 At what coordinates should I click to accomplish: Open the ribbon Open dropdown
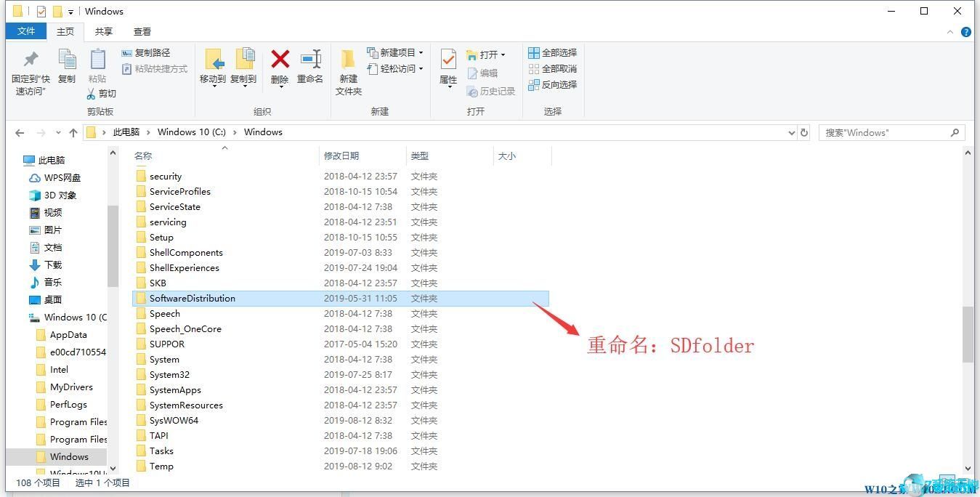point(485,54)
